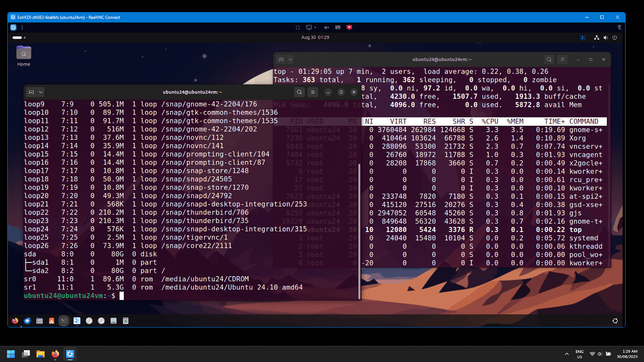This screenshot has width=644, height=362.
Task: Open Thunderbird from the Ubuntu dock
Action: [x=27, y=321]
